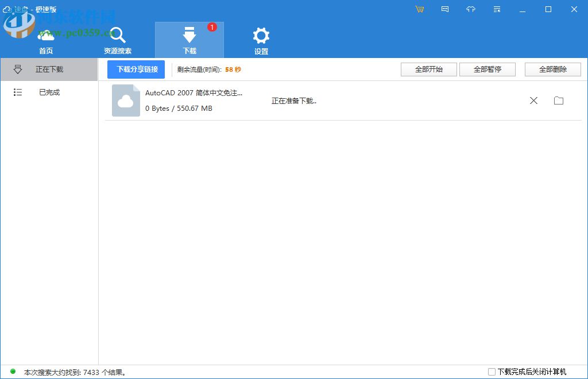Open the main menu list icon
The image size is (588, 379).
pyautogui.click(x=497, y=9)
